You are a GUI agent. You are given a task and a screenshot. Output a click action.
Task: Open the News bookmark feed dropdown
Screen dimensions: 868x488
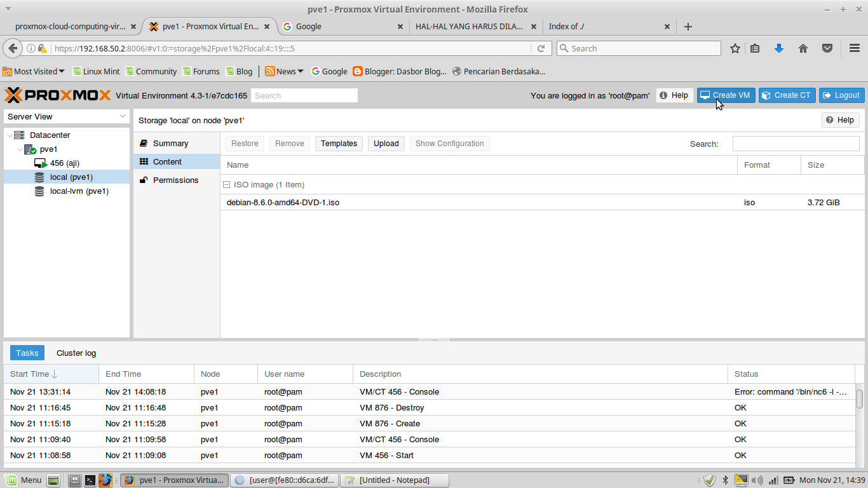tap(285, 71)
